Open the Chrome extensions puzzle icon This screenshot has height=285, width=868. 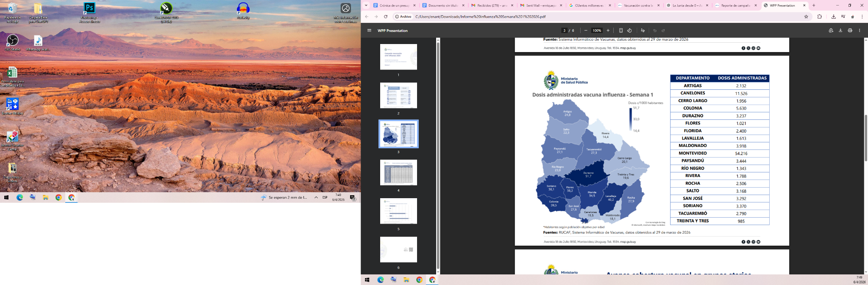(x=819, y=17)
